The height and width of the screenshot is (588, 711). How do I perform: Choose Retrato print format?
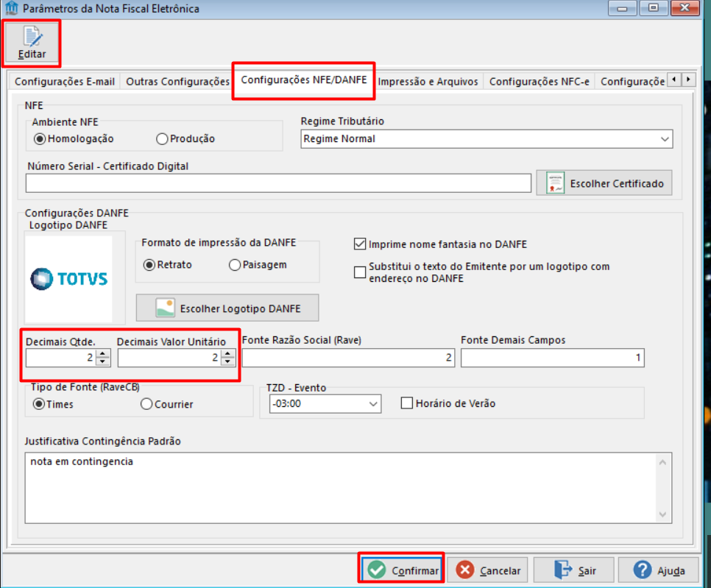coord(149,265)
